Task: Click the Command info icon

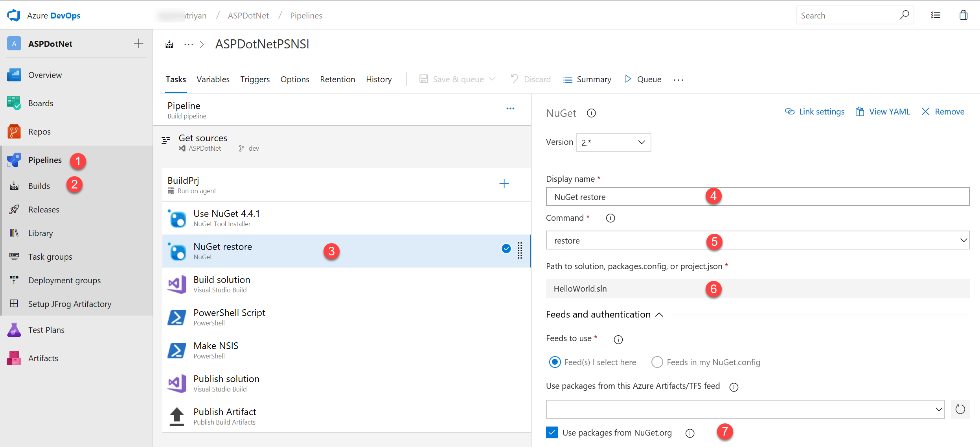Action: click(610, 218)
